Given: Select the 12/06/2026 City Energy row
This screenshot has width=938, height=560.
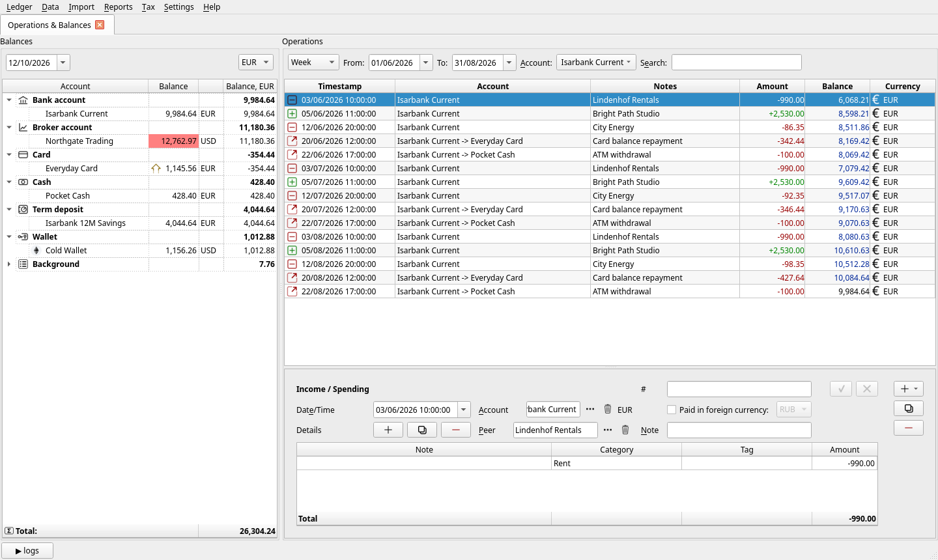Looking at the screenshot, I should (610, 128).
